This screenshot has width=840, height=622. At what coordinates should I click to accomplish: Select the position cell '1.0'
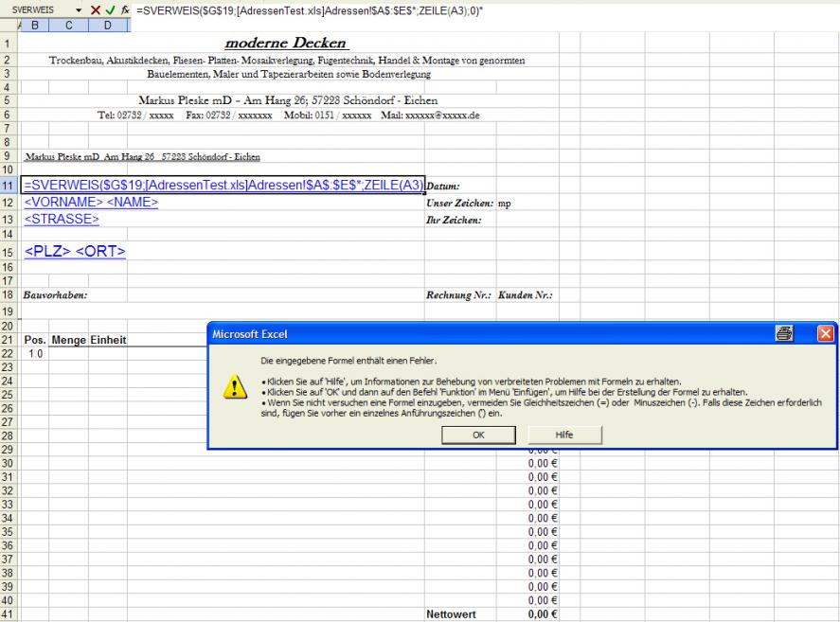pos(35,353)
